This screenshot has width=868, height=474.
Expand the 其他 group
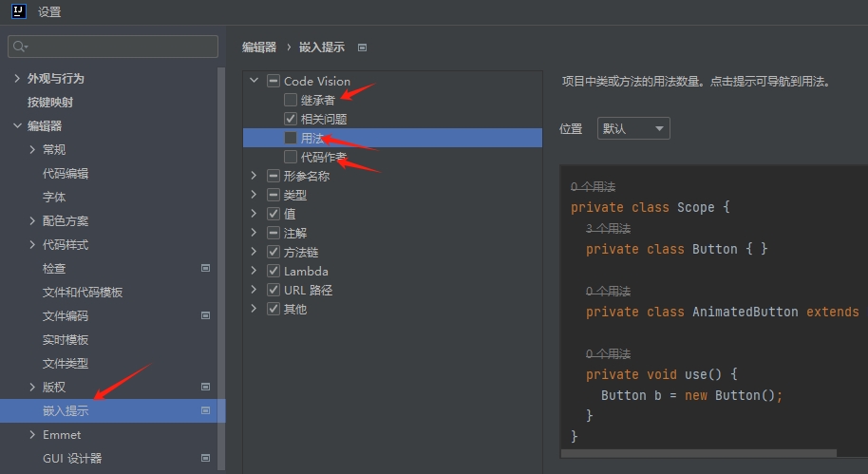pyautogui.click(x=255, y=309)
